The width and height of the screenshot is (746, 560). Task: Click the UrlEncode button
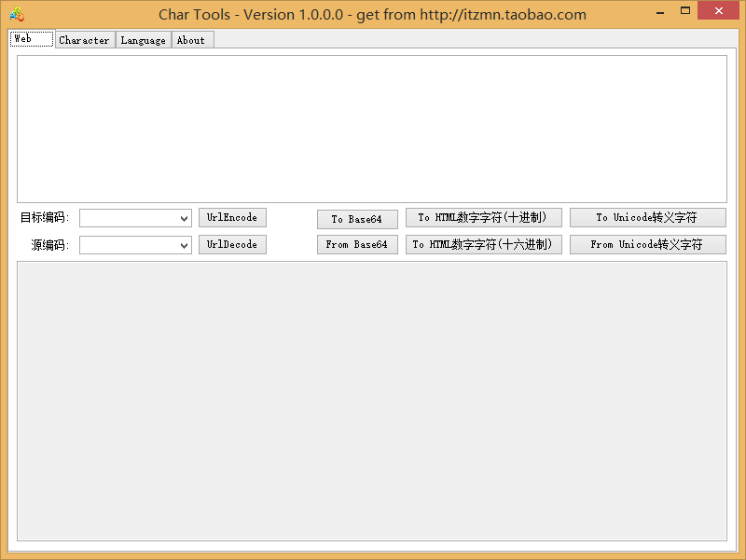pyautogui.click(x=232, y=218)
